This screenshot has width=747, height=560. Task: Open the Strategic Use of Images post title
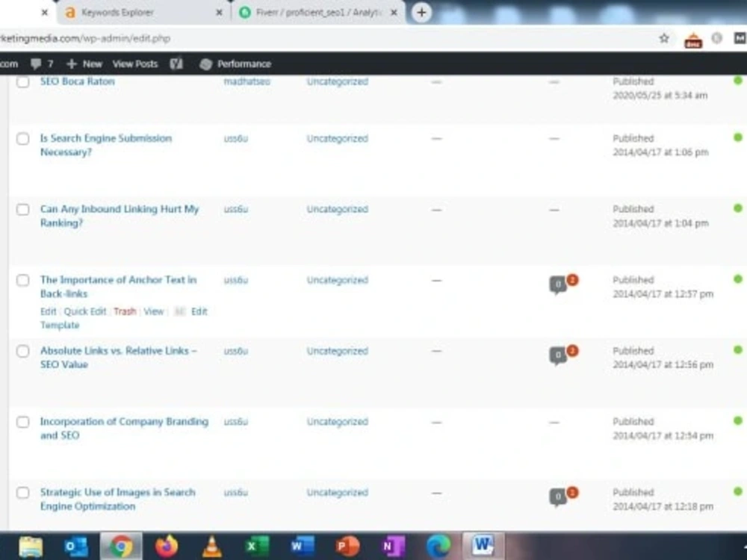tap(118, 499)
